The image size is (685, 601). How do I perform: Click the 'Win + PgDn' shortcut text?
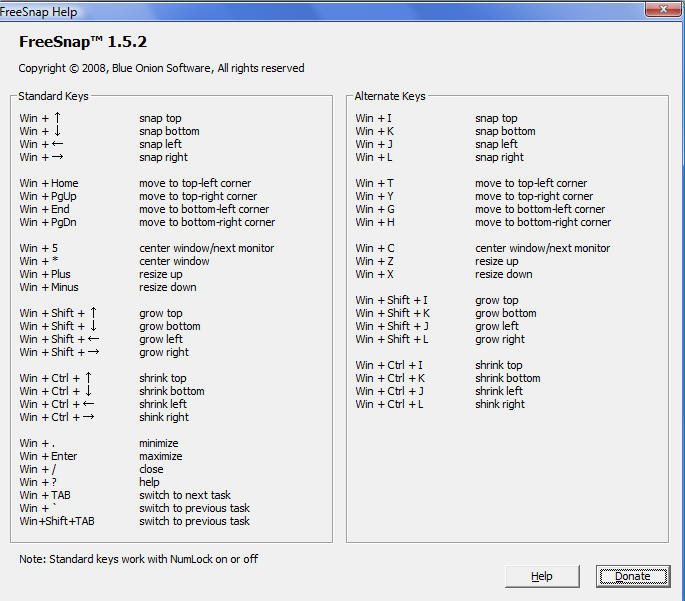[48, 222]
